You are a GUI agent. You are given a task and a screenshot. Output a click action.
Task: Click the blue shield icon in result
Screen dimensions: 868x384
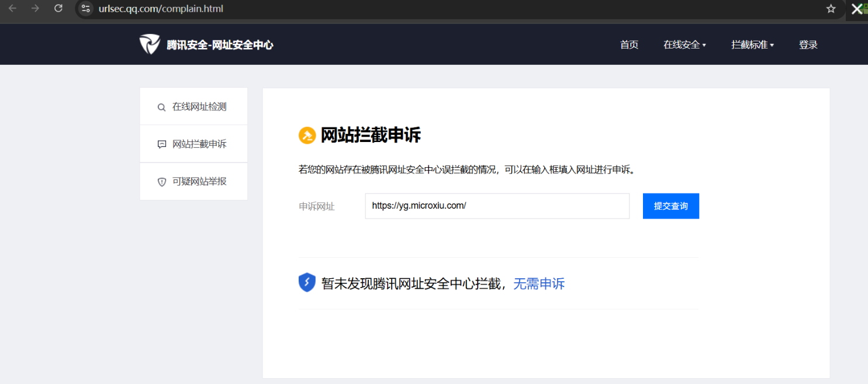(307, 283)
